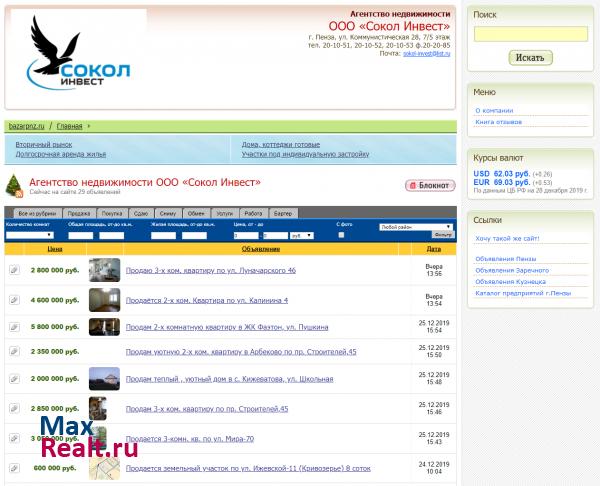
Task: Click the agency email address link
Action: [x=427, y=54]
